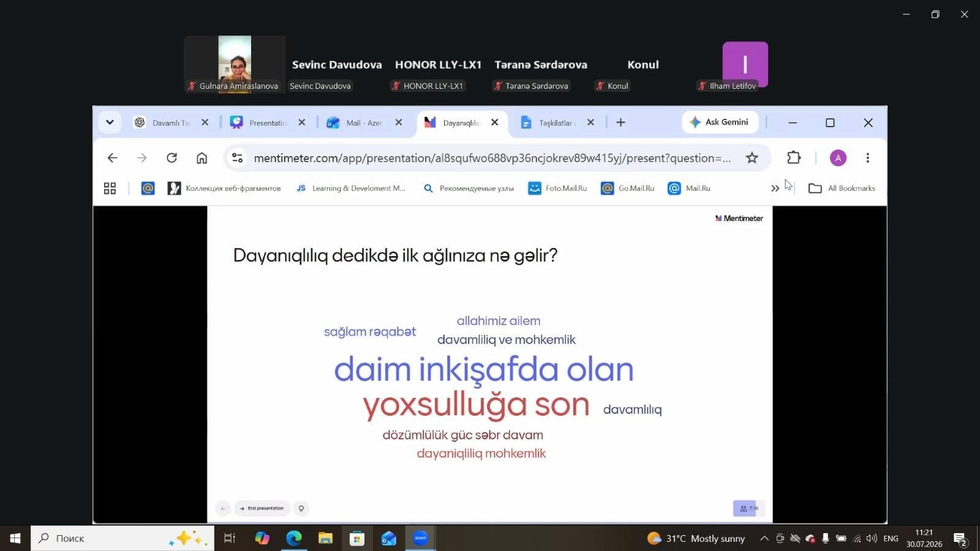This screenshot has width=980, height=551.
Task: Switch to the Mail - Azer tab
Action: point(364,122)
